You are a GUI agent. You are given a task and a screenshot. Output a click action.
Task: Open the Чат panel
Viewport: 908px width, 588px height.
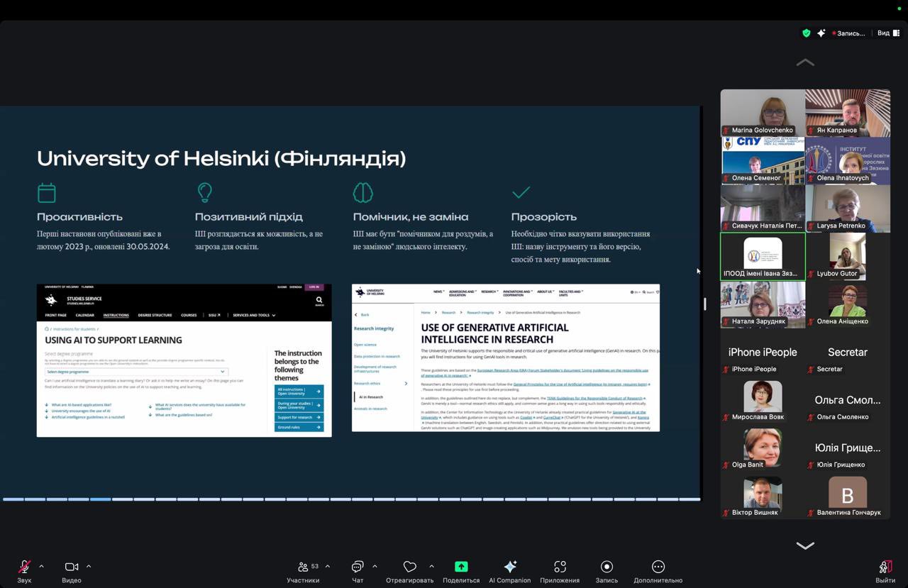(358, 571)
